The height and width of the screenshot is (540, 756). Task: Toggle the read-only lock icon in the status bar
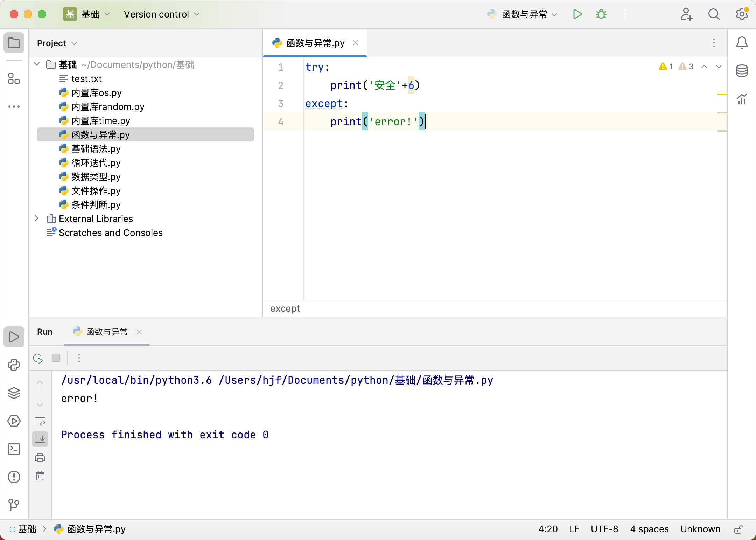(738, 529)
